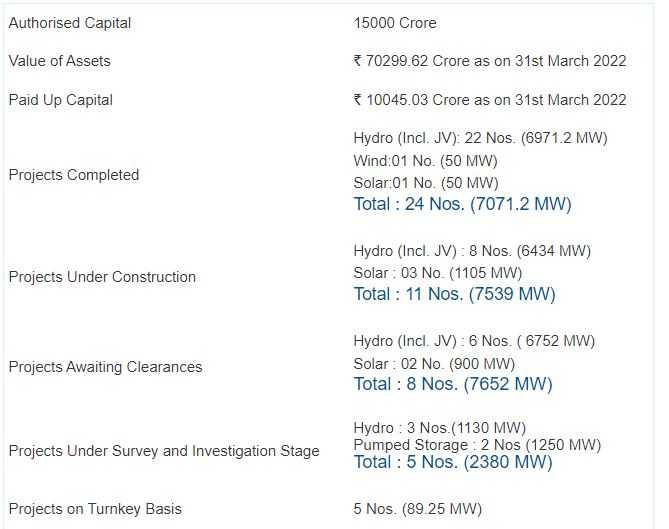The height and width of the screenshot is (529, 669).
Task: Select the 15000 Crore value text
Action: (395, 23)
